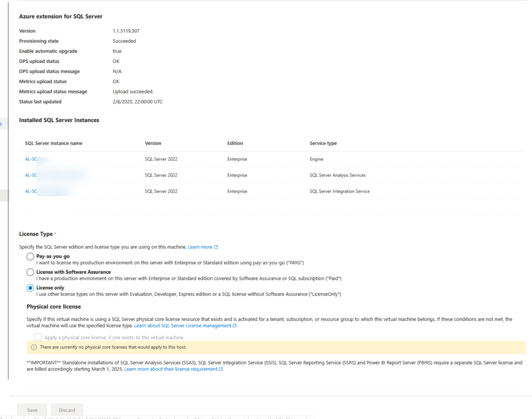Open the Analysis Services instance name link
This screenshot has height=419, width=532.
click(31, 175)
